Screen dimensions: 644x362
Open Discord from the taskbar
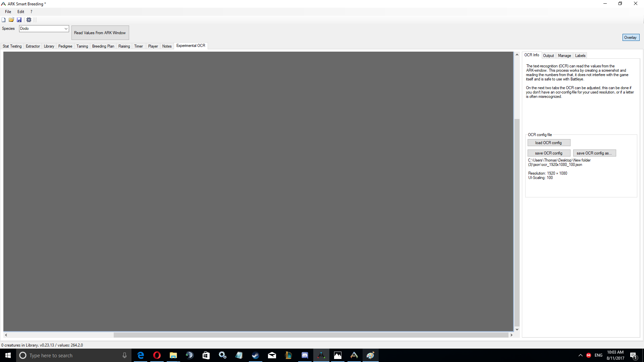tap(305, 355)
